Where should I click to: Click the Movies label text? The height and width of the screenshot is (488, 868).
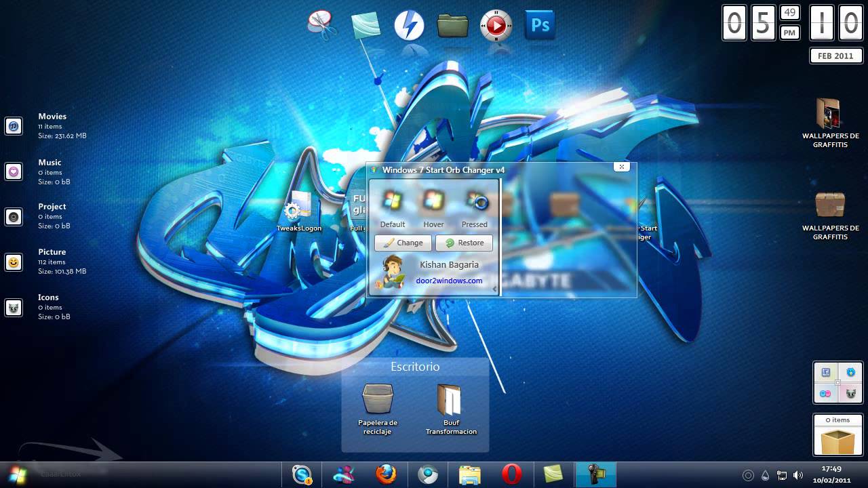coord(52,117)
